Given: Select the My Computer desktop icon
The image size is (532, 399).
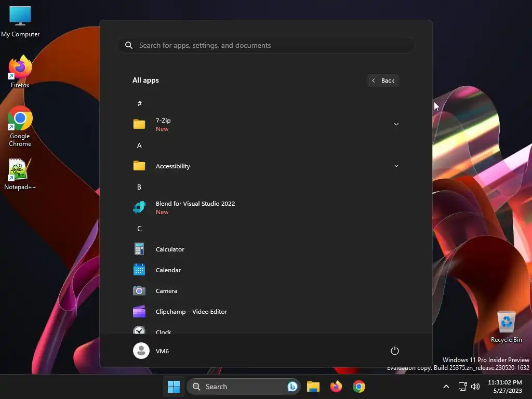Looking at the screenshot, I should tap(20, 21).
